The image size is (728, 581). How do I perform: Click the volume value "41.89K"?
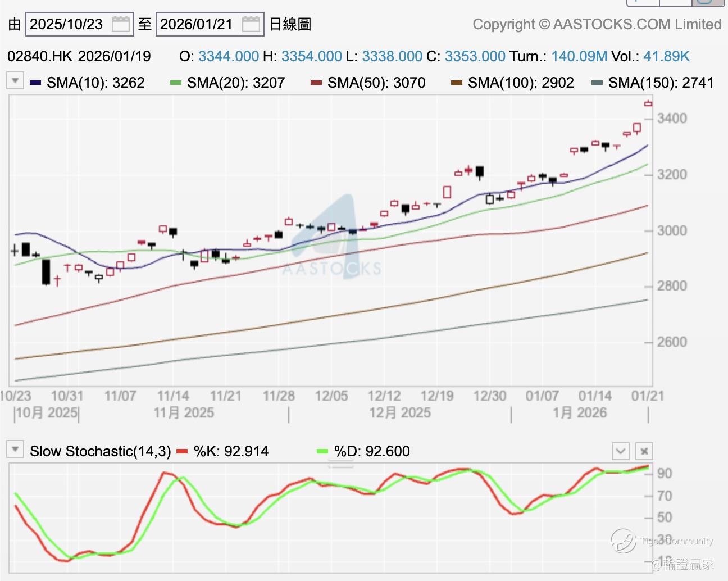pyautogui.click(x=666, y=56)
